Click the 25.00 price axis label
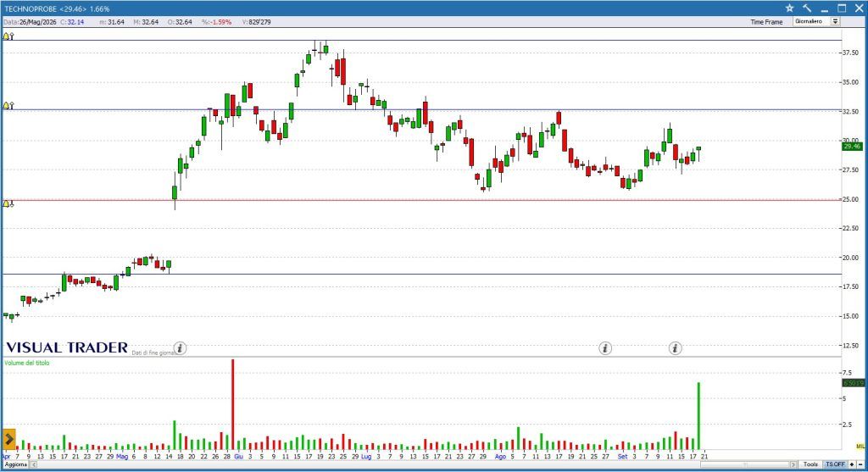868x472 pixels. coord(850,199)
